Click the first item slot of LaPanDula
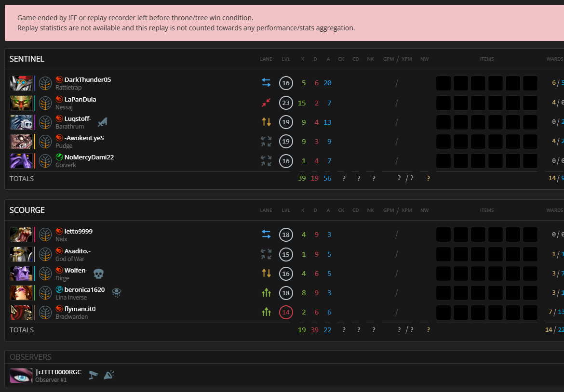Screen dimensions: 564x392 443,103
